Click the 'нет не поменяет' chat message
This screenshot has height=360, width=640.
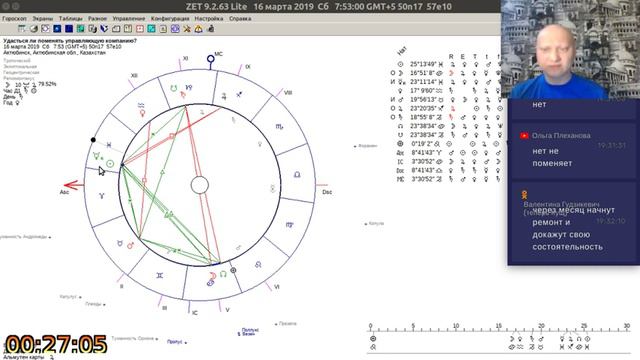coord(552,157)
